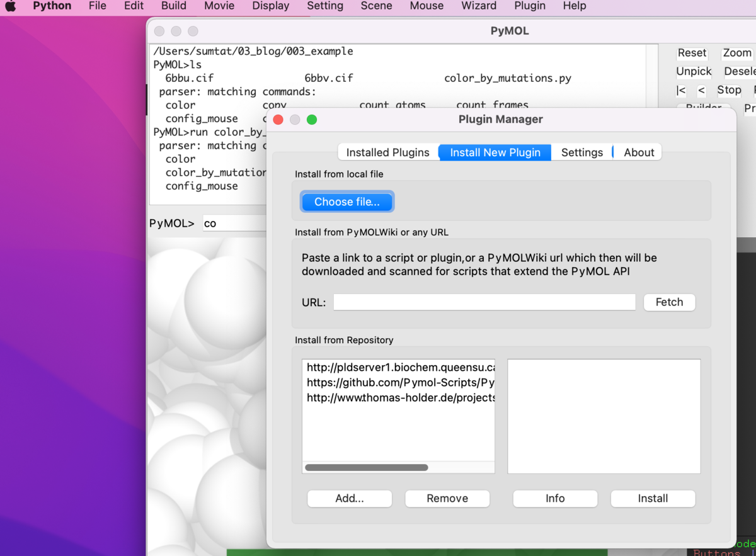Click the previous frame < button

701,90
